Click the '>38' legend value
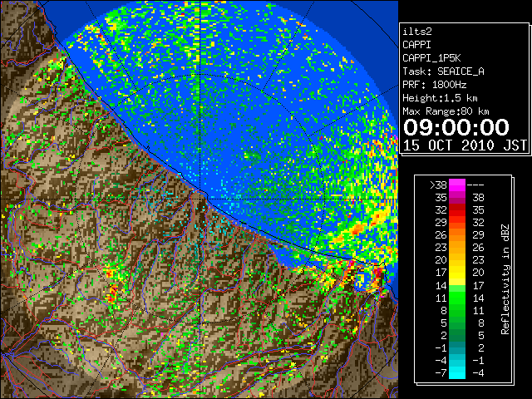The image size is (532, 399). point(438,185)
